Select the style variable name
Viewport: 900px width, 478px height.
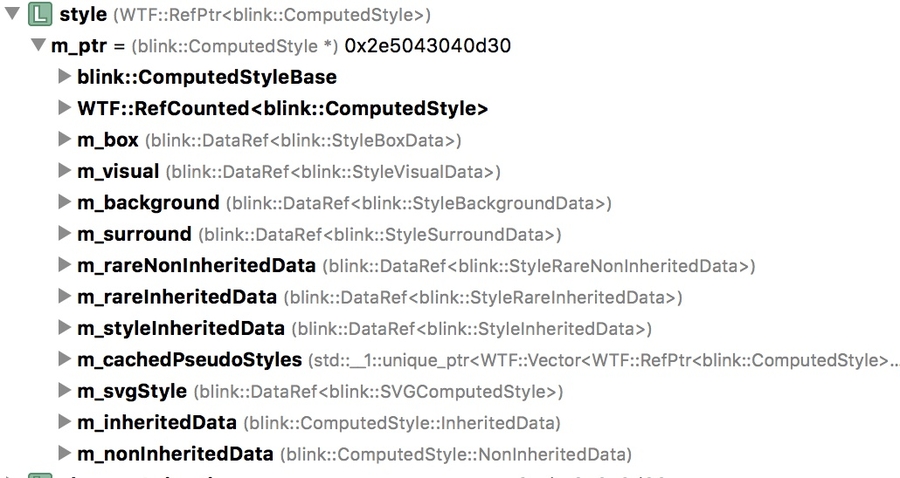(x=83, y=15)
